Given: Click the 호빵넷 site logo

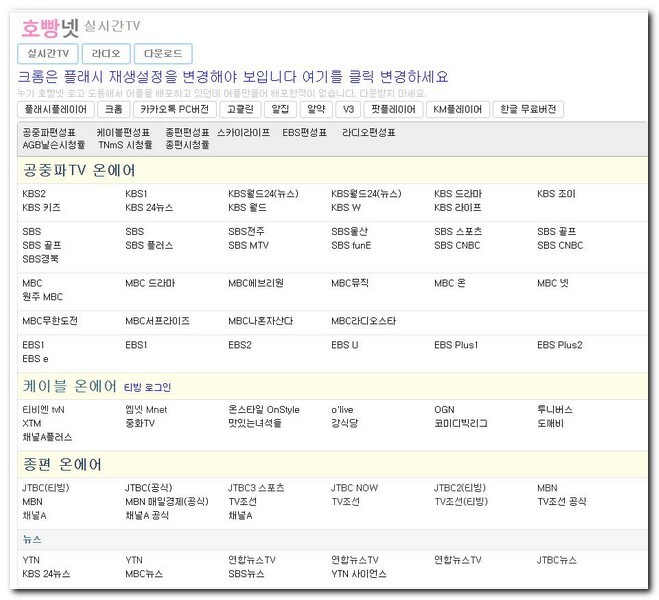Looking at the screenshot, I should coord(50,27).
